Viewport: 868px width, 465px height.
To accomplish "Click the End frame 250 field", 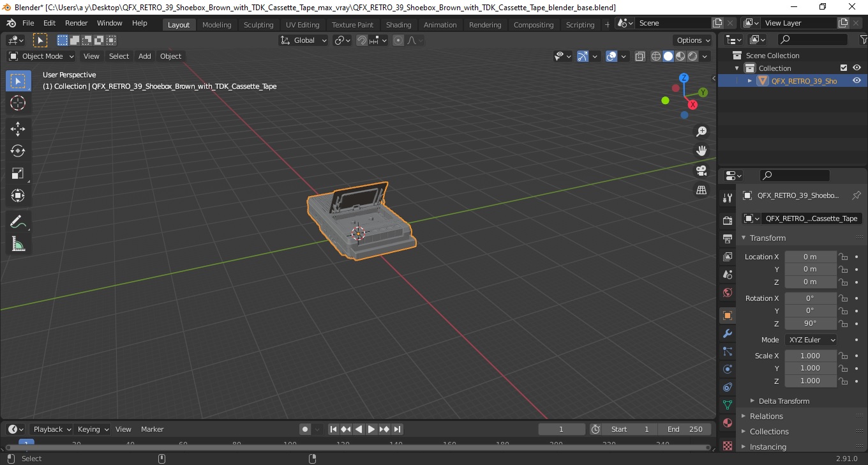I will (x=685, y=429).
